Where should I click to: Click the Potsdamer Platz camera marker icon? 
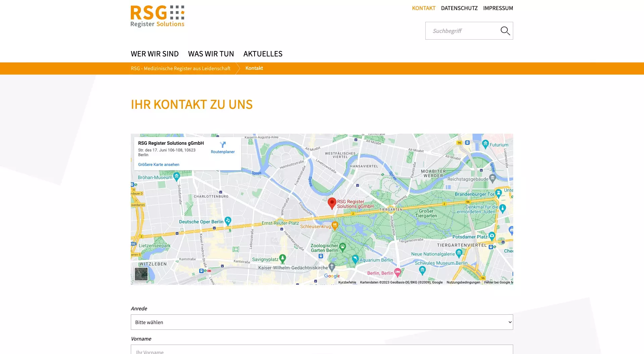click(x=492, y=236)
